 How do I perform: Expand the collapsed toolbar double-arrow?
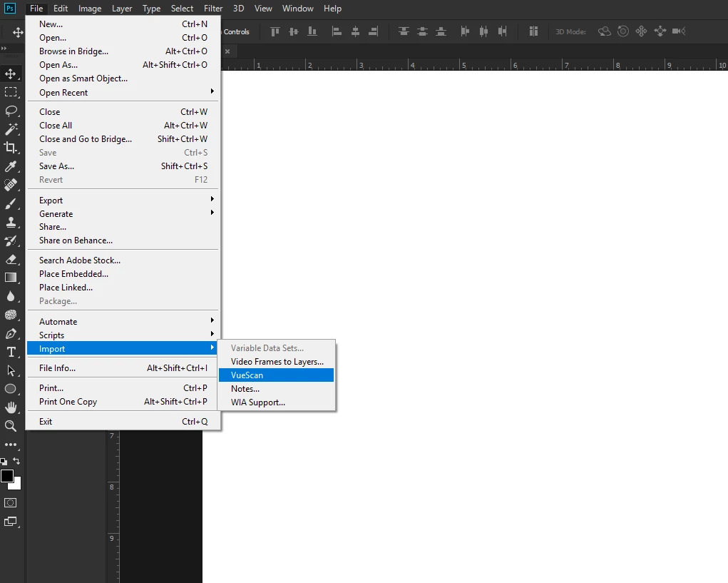coord(4,48)
